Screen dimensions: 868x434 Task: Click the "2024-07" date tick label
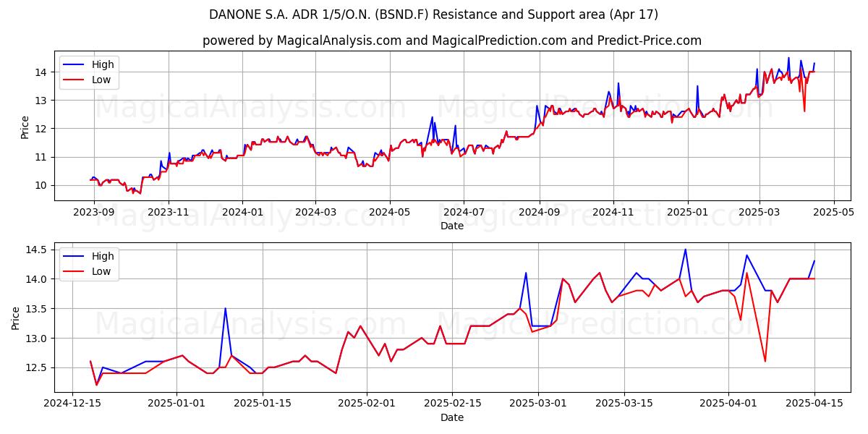point(464,212)
